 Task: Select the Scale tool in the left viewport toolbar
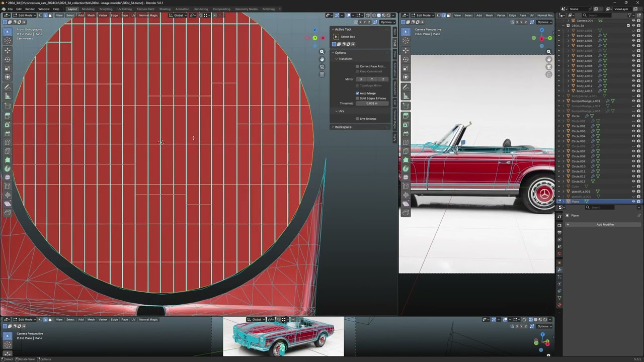[x=8, y=68]
